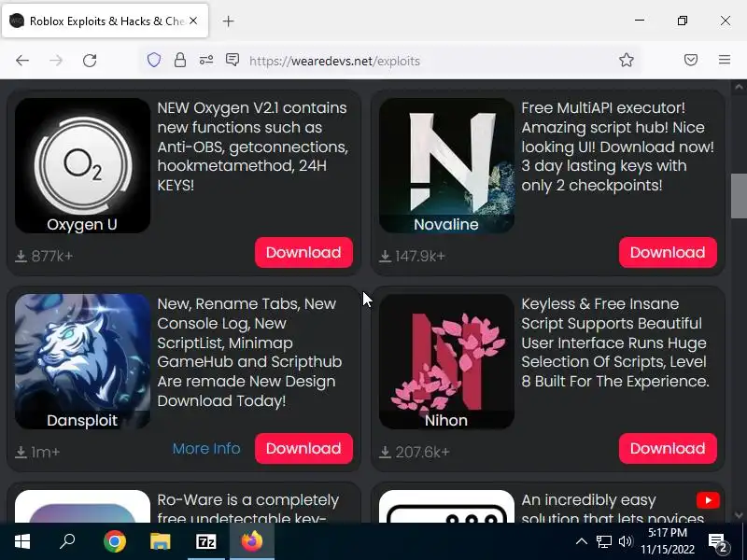Open a new browser tab
This screenshot has width=747, height=560.
[228, 21]
